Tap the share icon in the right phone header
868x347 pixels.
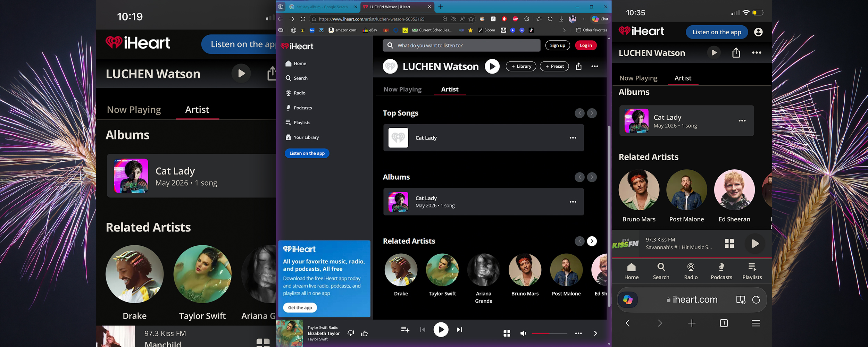click(x=736, y=52)
